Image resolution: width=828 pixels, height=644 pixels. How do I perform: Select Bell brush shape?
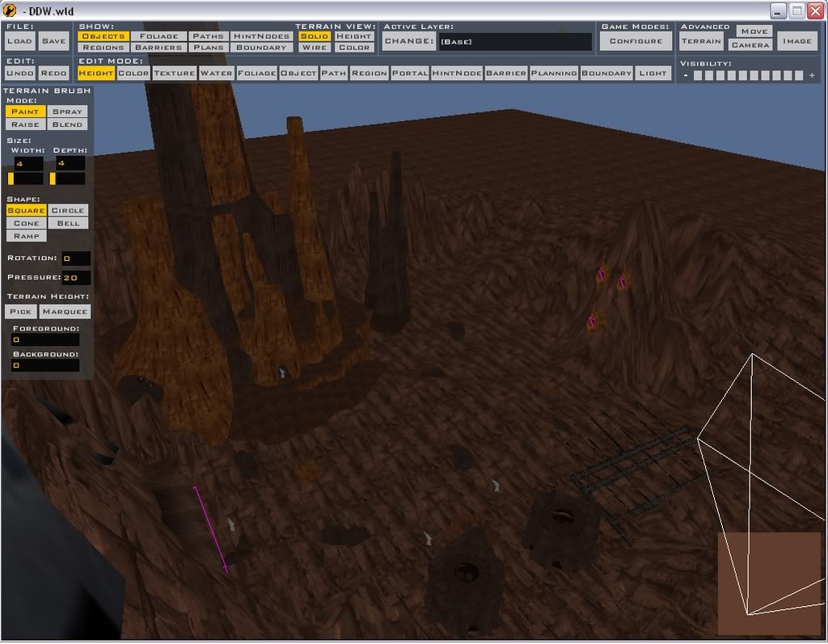point(68,223)
